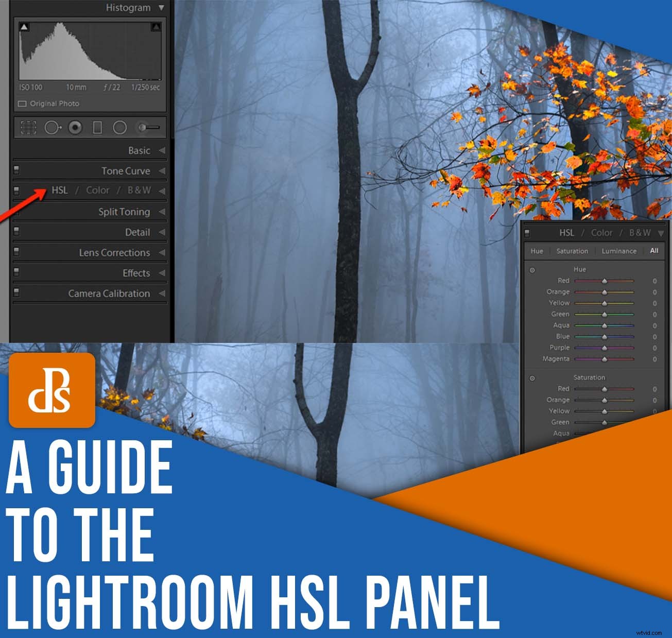Activate the Hue targeted adjustment tool

pyautogui.click(x=532, y=270)
